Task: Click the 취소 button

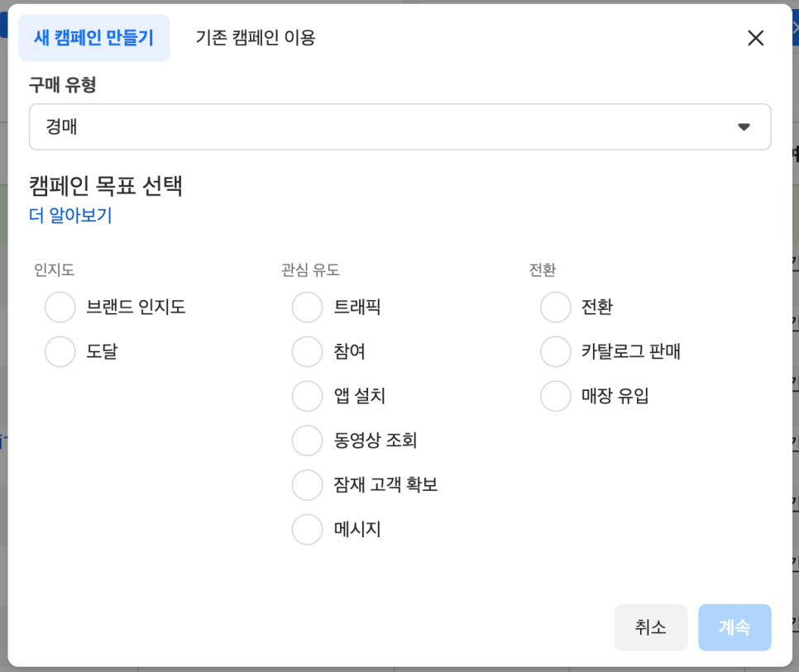Action: coord(651,627)
